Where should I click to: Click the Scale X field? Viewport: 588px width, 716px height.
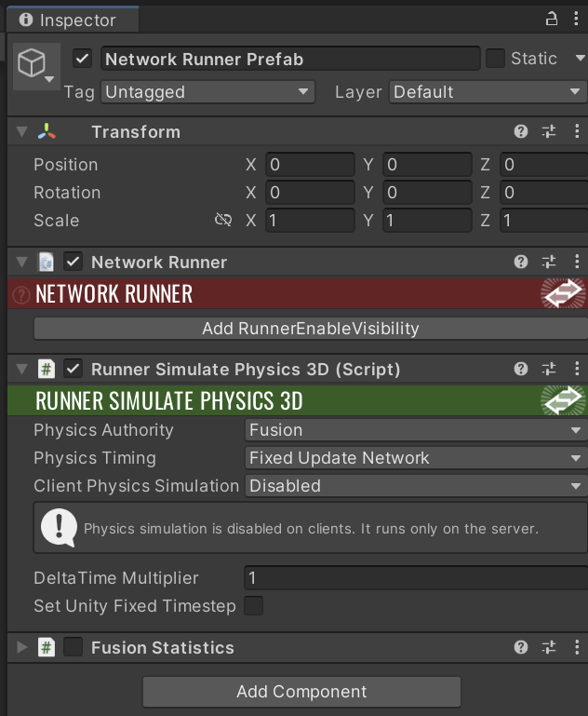tap(310, 220)
